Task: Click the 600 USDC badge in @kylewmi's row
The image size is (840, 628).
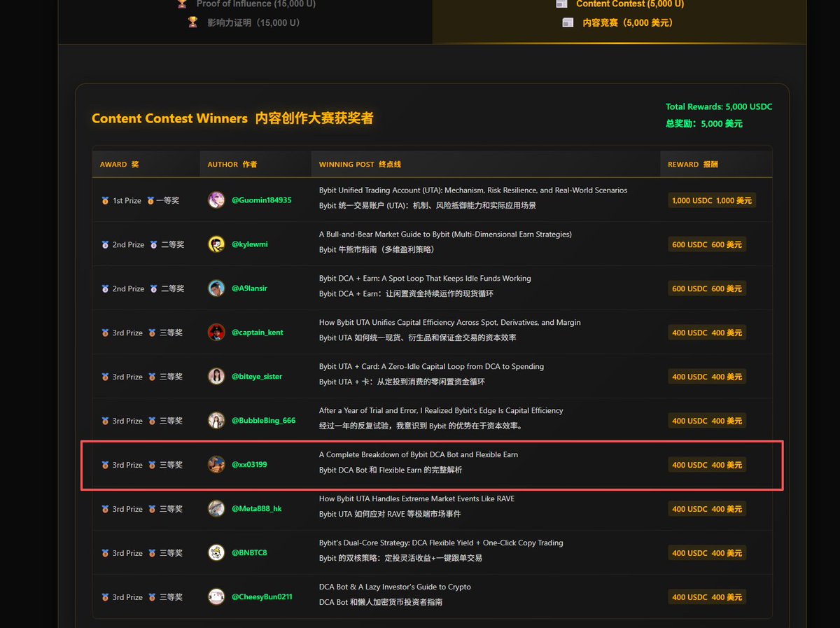Action: coord(707,244)
